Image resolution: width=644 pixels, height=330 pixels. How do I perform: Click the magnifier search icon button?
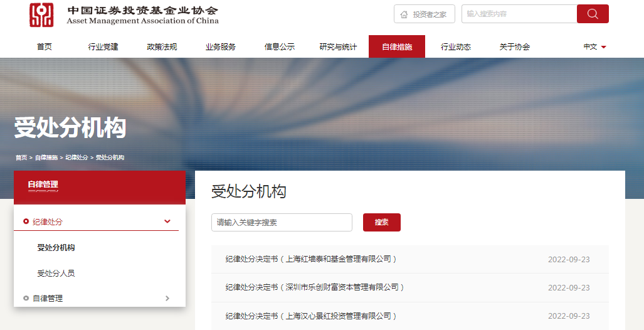click(593, 14)
